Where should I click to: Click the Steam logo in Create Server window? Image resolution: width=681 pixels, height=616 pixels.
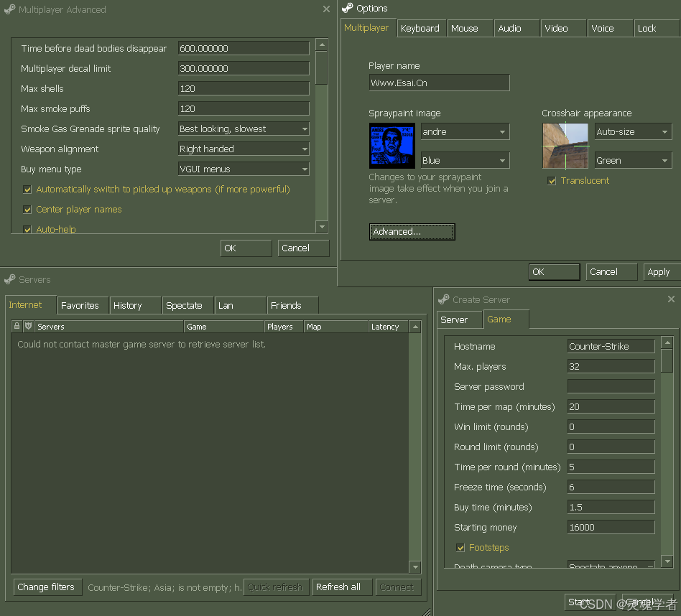(443, 299)
